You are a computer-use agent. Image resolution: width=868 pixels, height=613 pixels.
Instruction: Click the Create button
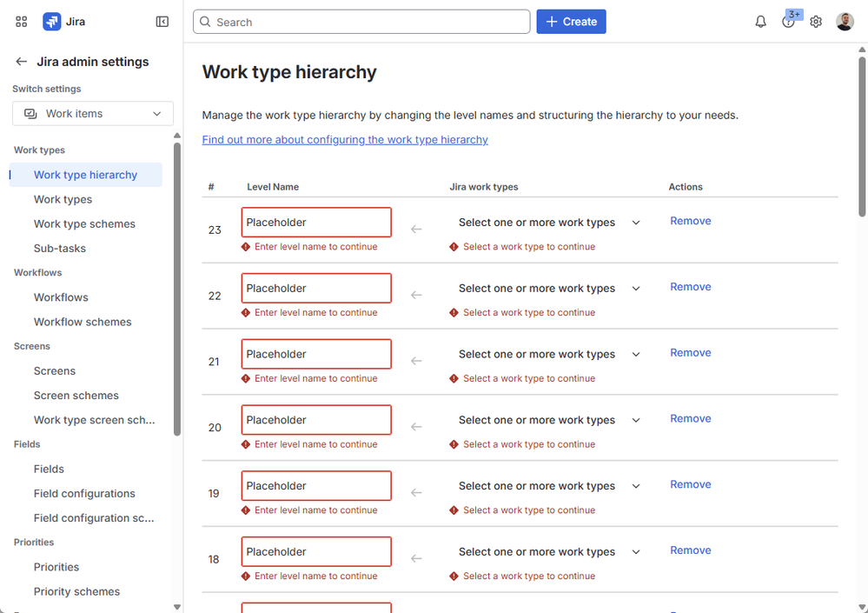[x=572, y=22]
